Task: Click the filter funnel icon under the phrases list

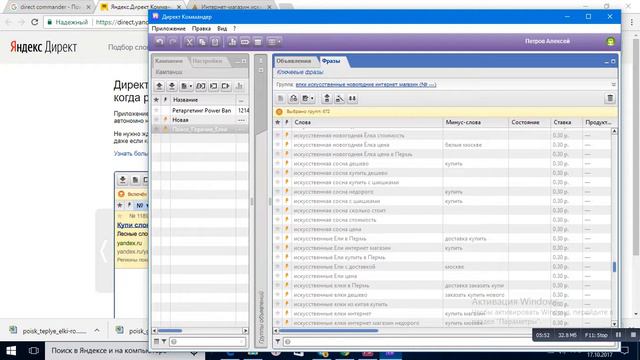Action: point(278,341)
